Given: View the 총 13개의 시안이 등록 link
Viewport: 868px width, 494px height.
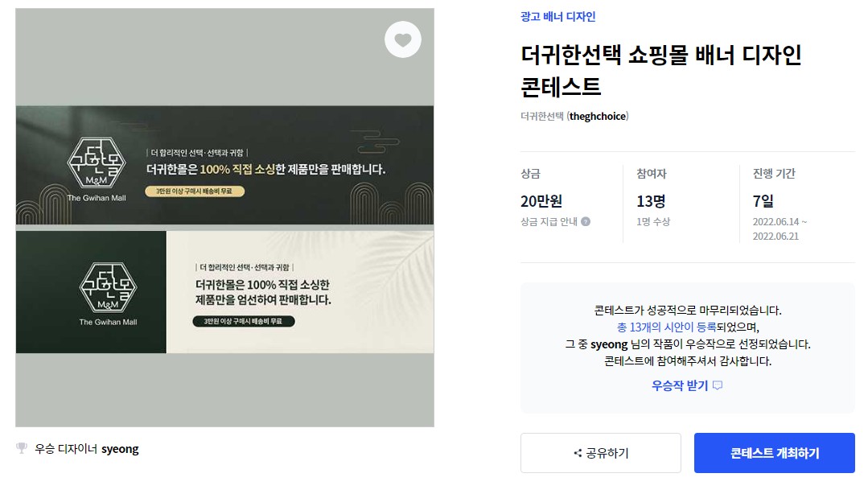Looking at the screenshot, I should (x=667, y=327).
